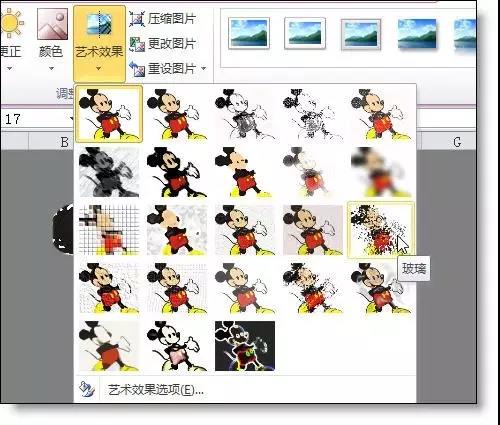This screenshot has height=425, width=500.
Task: Apply the blurred Mickey effect thumbnail
Action: 381,172
